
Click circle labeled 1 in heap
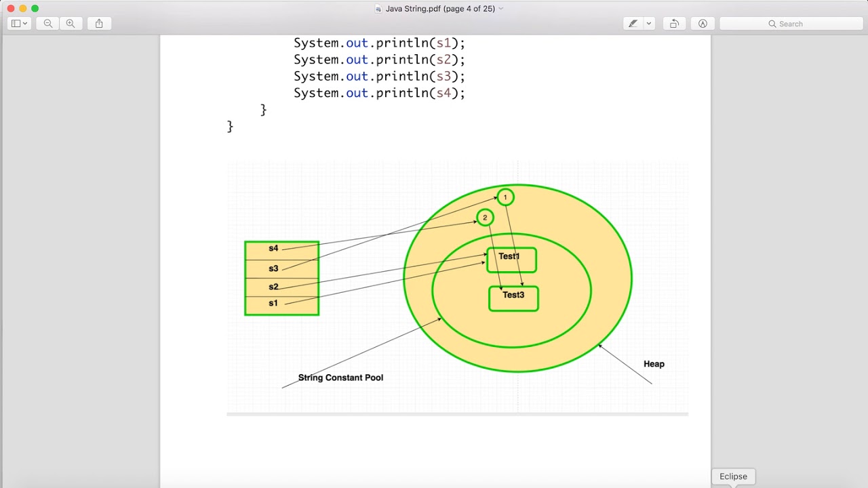tap(505, 197)
